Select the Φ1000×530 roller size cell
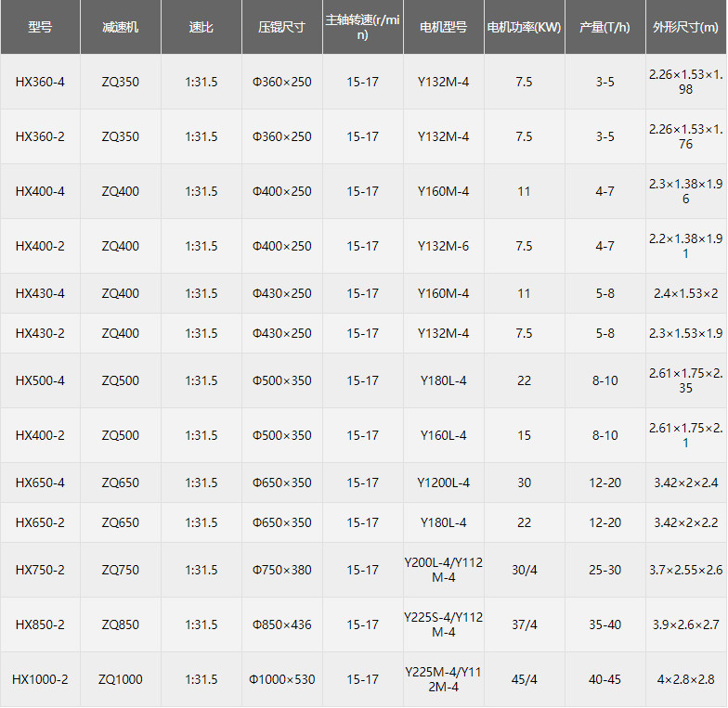The height and width of the screenshot is (708, 728). 281,679
